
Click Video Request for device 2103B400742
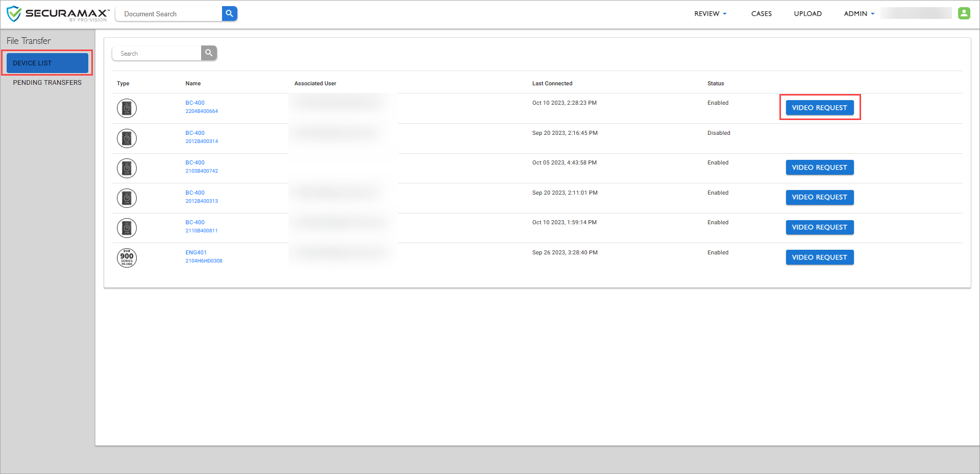click(819, 168)
